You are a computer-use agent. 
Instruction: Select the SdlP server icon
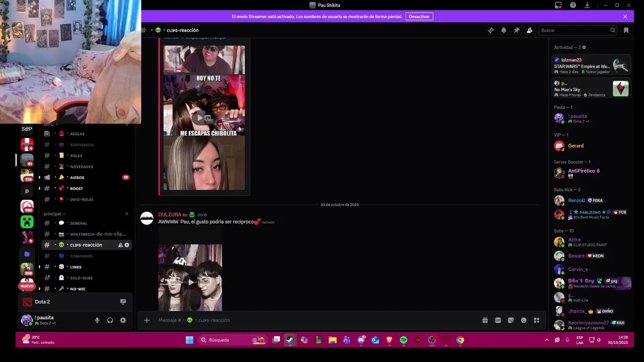click(27, 129)
